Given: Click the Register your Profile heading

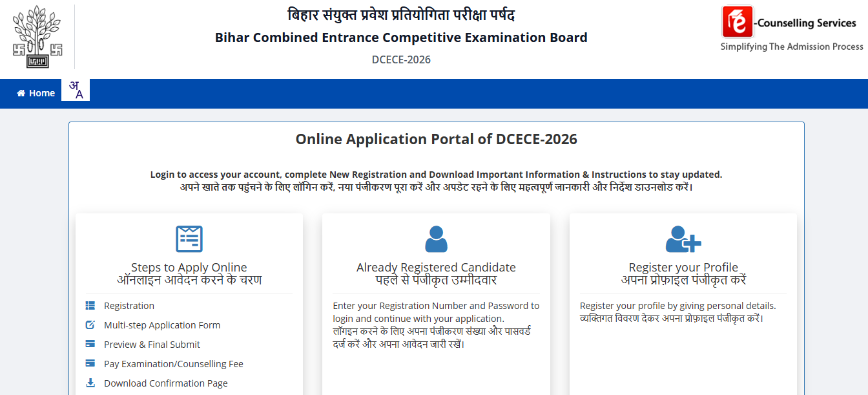Looking at the screenshot, I should click(x=683, y=266).
